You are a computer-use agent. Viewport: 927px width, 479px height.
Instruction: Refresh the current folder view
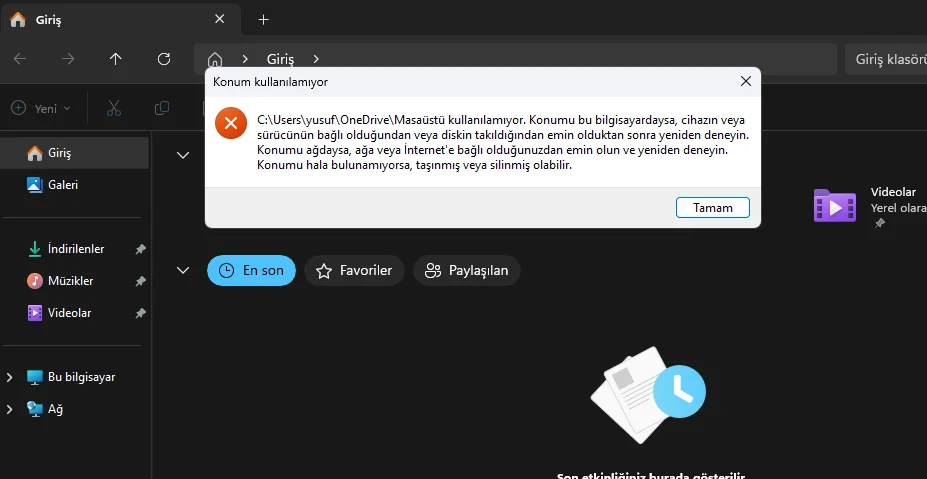pos(164,59)
